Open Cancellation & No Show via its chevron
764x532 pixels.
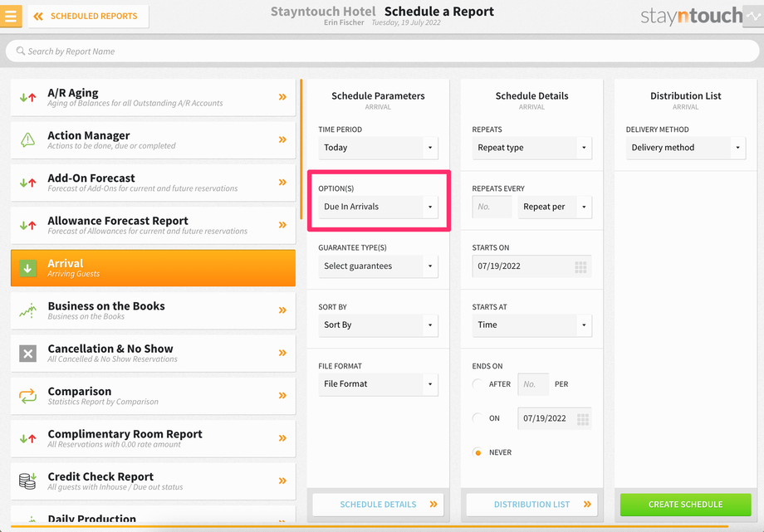(282, 353)
